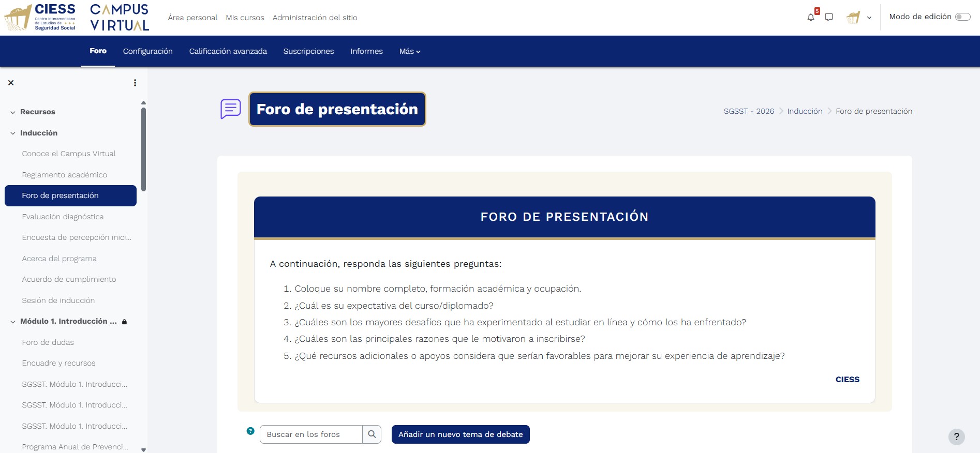This screenshot has width=980, height=453.
Task: Switch to Suscripciones tab
Action: point(308,51)
